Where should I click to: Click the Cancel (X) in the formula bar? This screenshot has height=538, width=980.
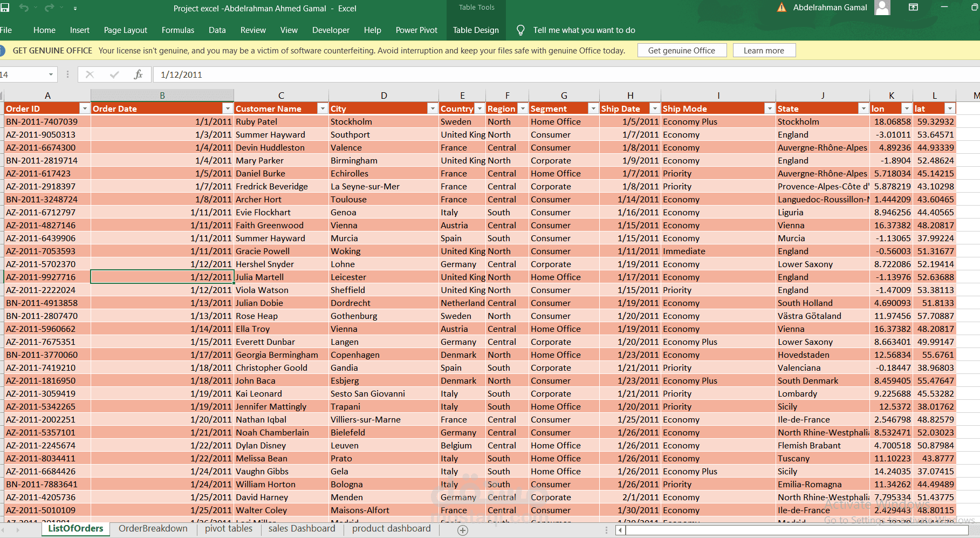[90, 74]
